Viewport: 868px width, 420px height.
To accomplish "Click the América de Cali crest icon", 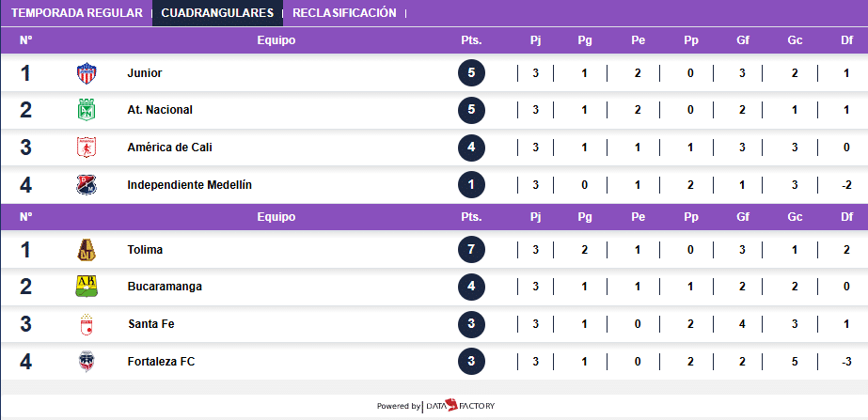I will coord(87,148).
